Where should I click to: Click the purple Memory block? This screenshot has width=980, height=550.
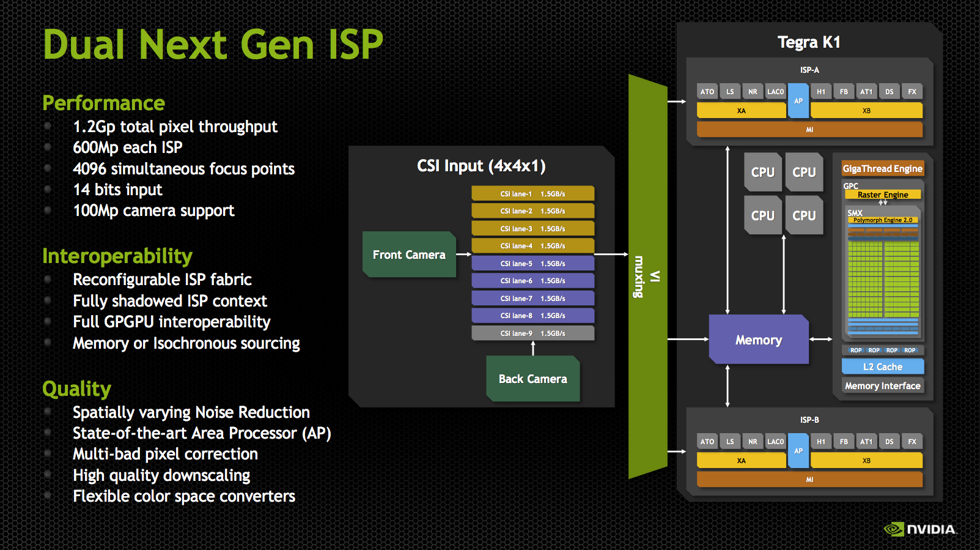(759, 340)
